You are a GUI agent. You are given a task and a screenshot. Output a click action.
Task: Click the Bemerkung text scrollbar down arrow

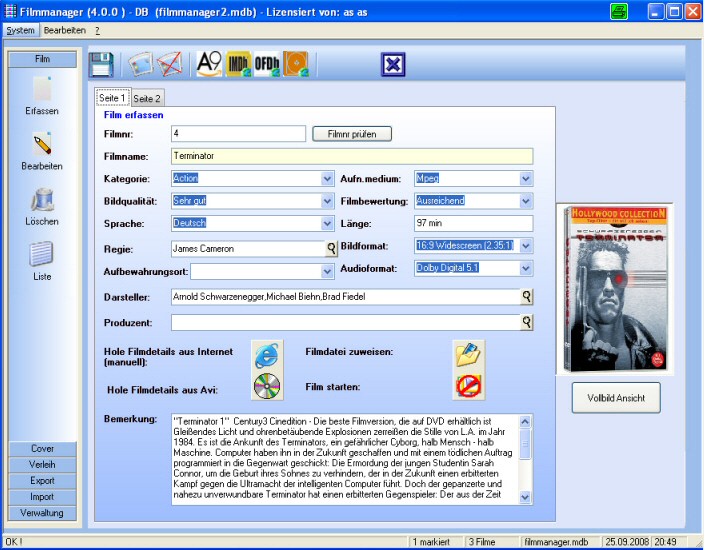(x=526, y=497)
